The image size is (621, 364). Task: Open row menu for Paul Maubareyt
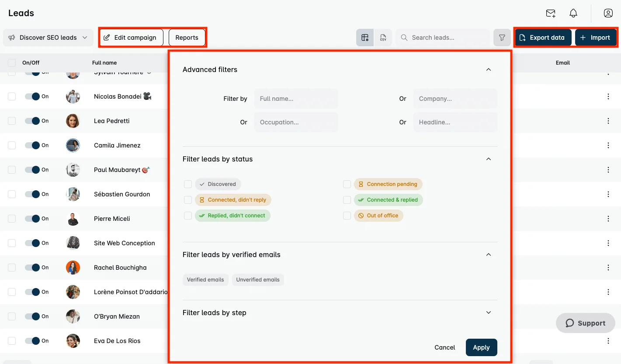[x=608, y=170]
